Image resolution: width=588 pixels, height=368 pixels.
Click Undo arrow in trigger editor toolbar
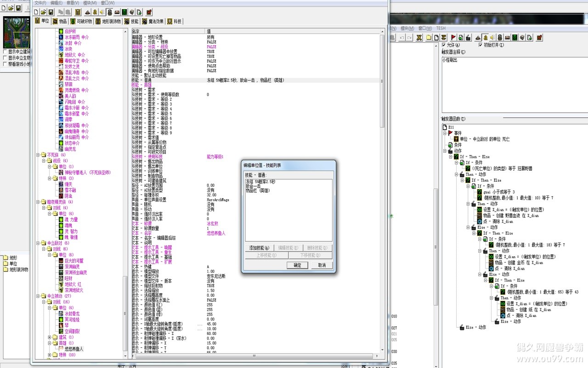click(402, 37)
